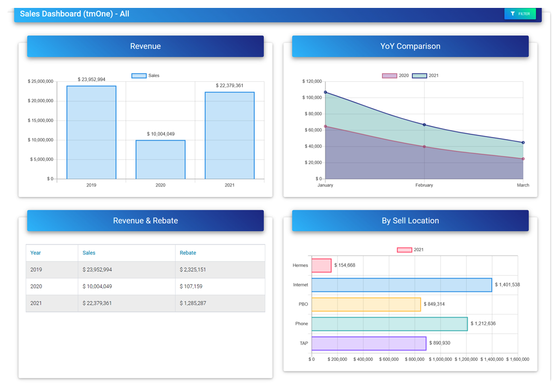Click the Internet bar in By Sell Location
This screenshot has height=392, width=557.
pyautogui.click(x=401, y=285)
